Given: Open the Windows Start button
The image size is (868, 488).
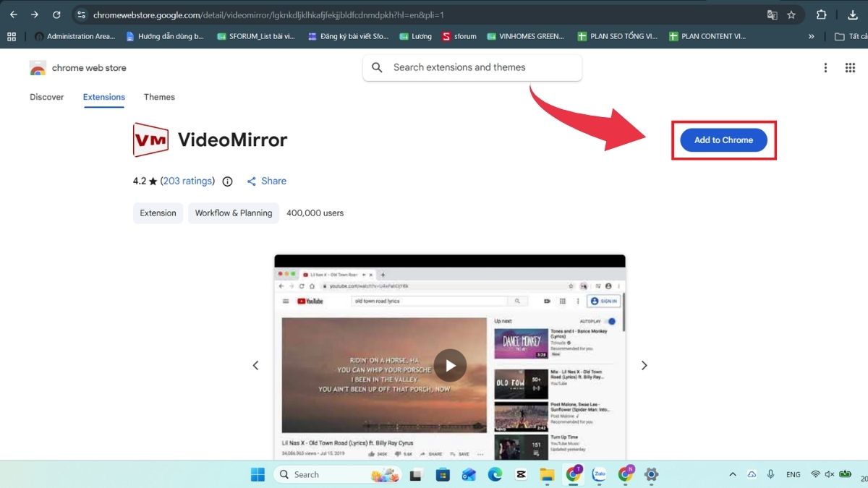Looking at the screenshot, I should 258,474.
